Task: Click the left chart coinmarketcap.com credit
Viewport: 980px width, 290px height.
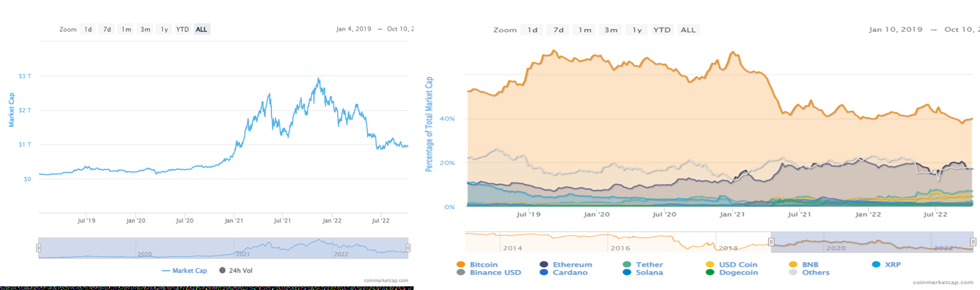Action: [x=386, y=281]
